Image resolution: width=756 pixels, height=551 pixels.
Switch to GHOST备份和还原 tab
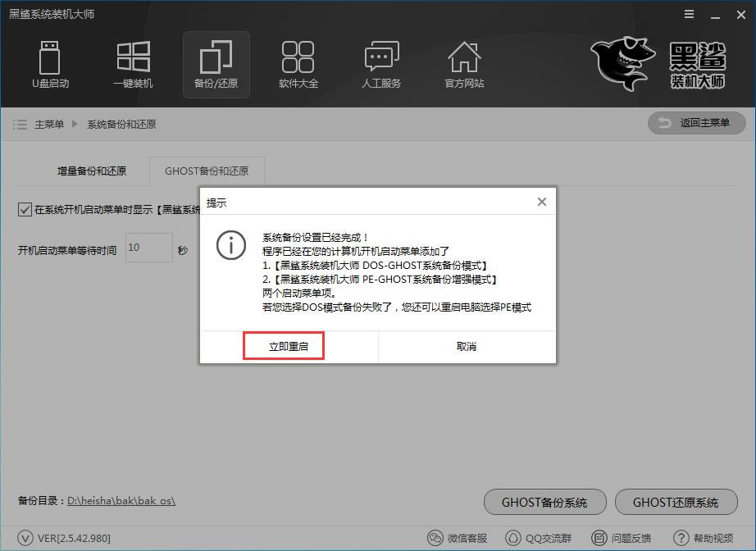[207, 171]
